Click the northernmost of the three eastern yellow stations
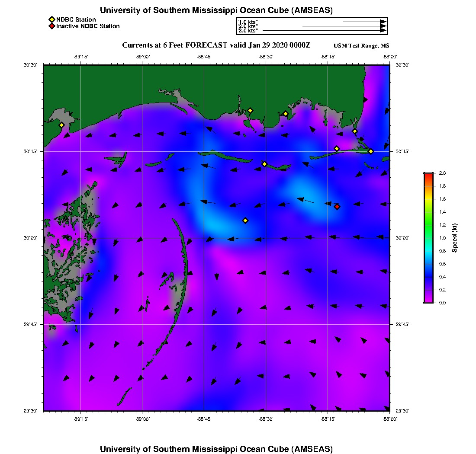This screenshot has height=454, width=476. tap(354, 131)
